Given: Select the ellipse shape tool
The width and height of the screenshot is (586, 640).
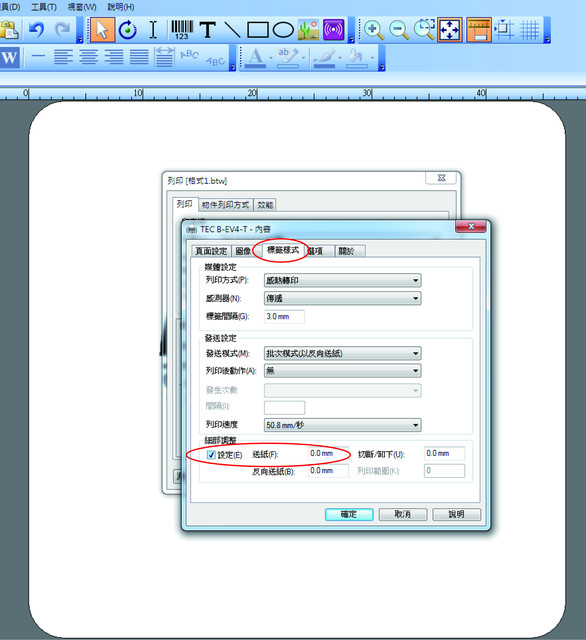Looking at the screenshot, I should pyautogui.click(x=283, y=30).
